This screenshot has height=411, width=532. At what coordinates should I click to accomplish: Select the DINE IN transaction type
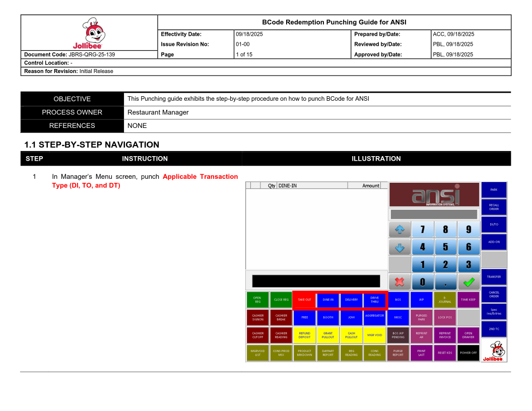(x=328, y=300)
